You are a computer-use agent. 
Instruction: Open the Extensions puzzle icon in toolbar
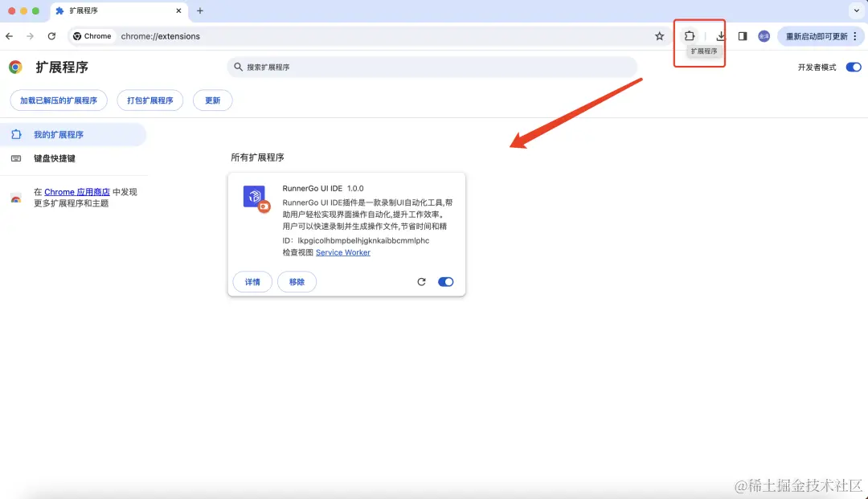click(690, 36)
